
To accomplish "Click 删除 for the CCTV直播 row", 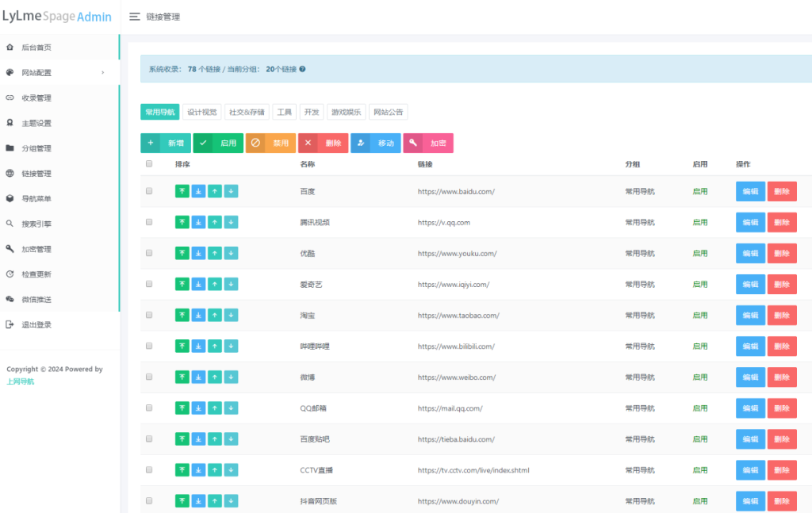I will click(x=782, y=470).
